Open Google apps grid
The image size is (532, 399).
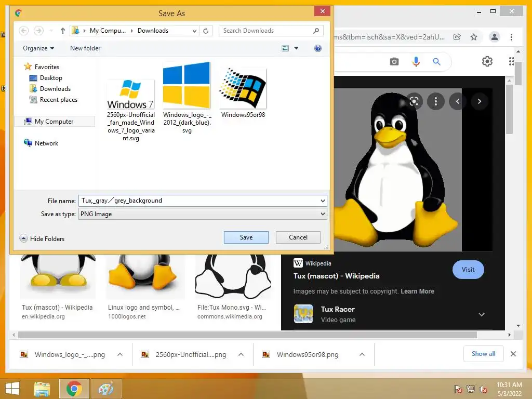pyautogui.click(x=511, y=61)
